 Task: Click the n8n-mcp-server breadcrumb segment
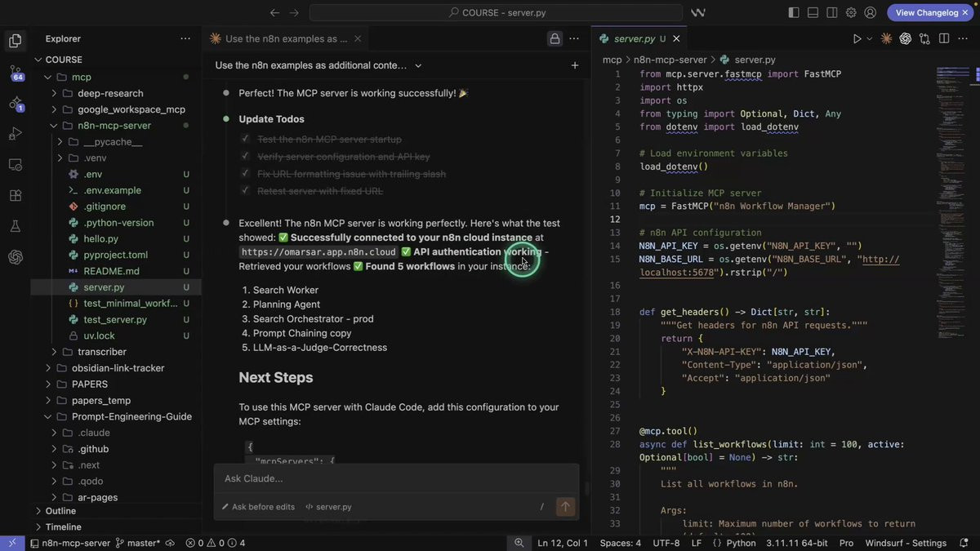coord(670,60)
